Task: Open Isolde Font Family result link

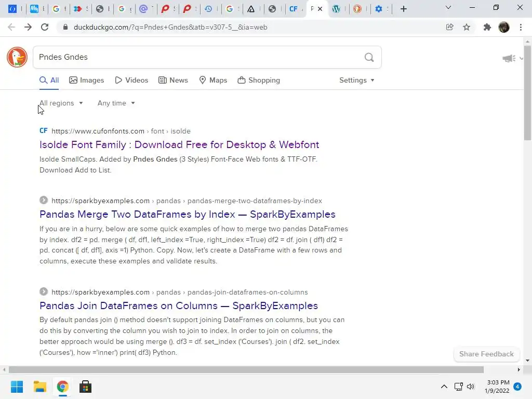Action: [x=179, y=145]
